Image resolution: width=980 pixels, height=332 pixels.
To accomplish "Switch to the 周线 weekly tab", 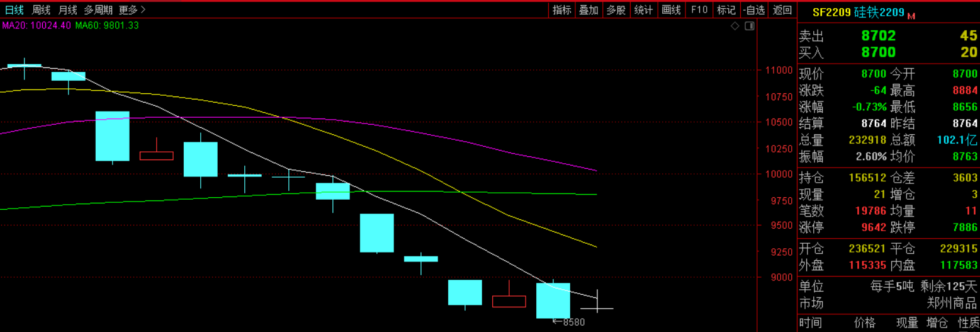I will click(41, 9).
